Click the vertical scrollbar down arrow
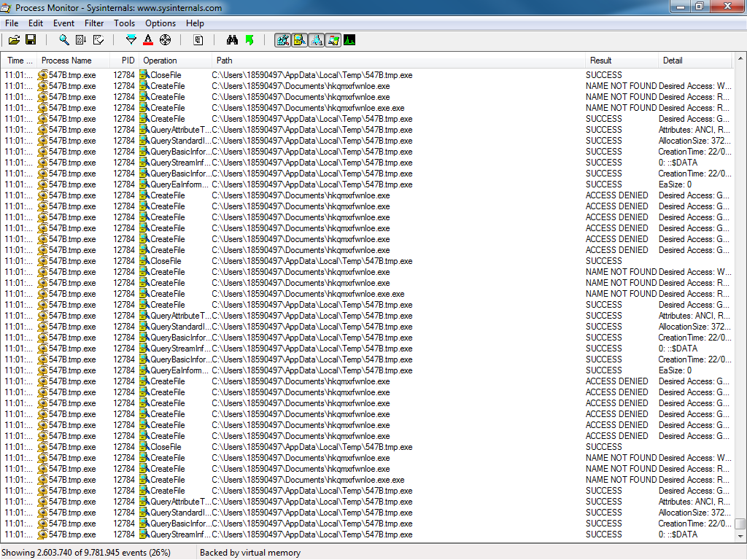This screenshot has height=560, width=747. click(x=740, y=536)
